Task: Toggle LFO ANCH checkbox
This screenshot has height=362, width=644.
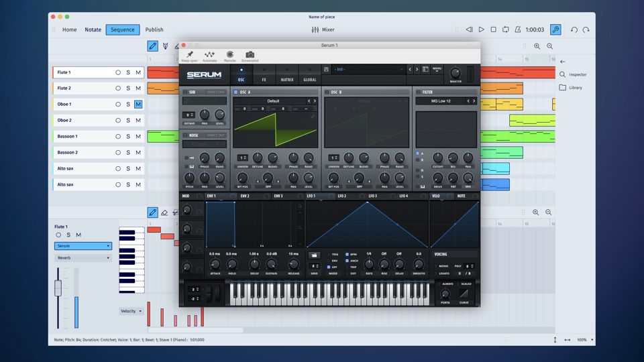Action: click(347, 261)
